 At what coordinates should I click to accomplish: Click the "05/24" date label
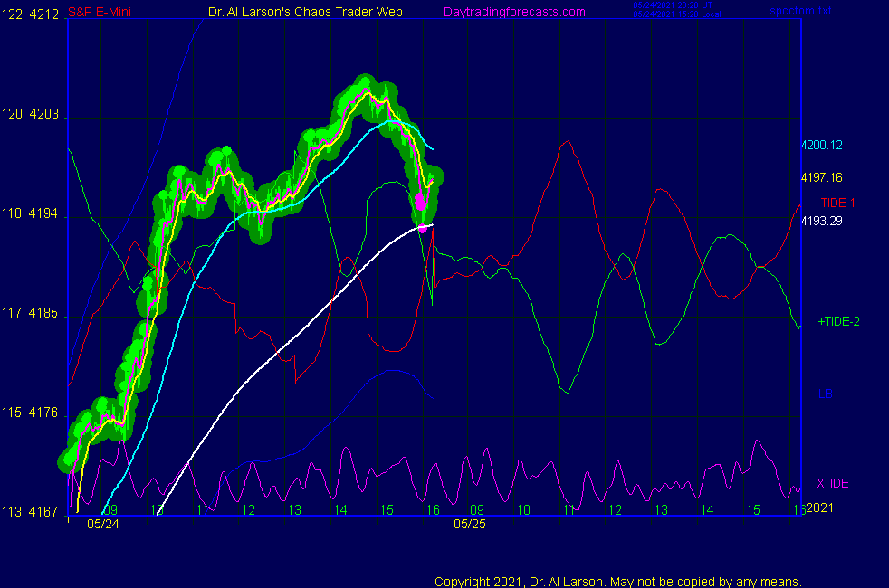103,524
